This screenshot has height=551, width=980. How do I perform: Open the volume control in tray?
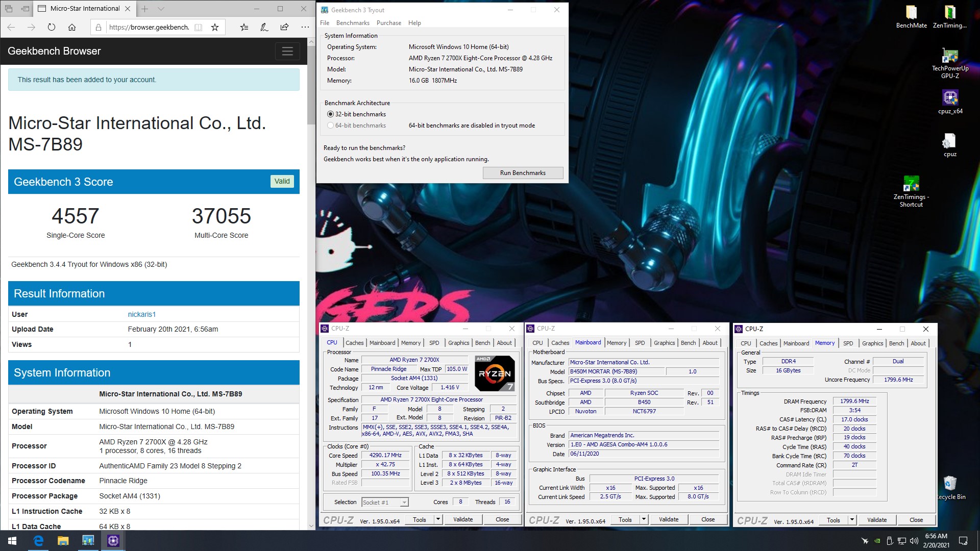[x=914, y=541]
